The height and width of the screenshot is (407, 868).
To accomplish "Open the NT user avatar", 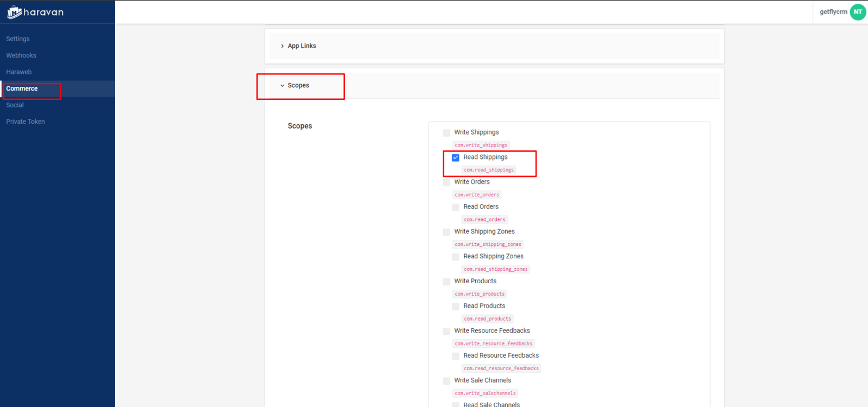I will click(858, 12).
